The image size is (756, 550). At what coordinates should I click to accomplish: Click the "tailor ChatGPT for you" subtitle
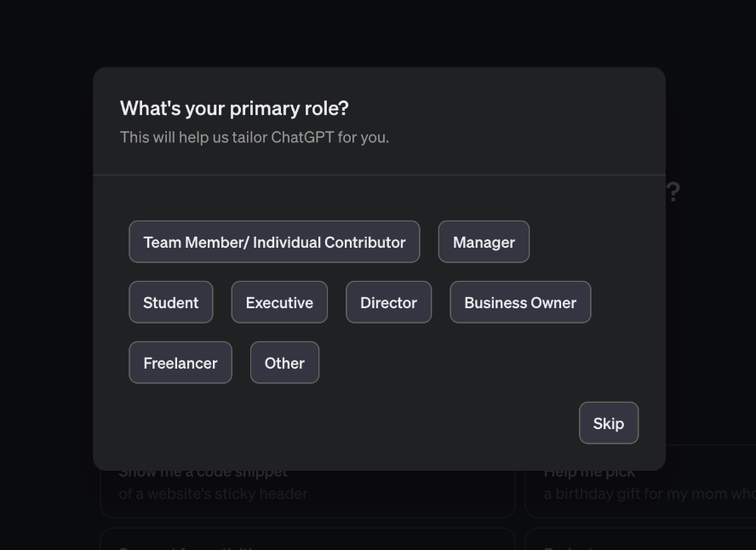pos(255,137)
